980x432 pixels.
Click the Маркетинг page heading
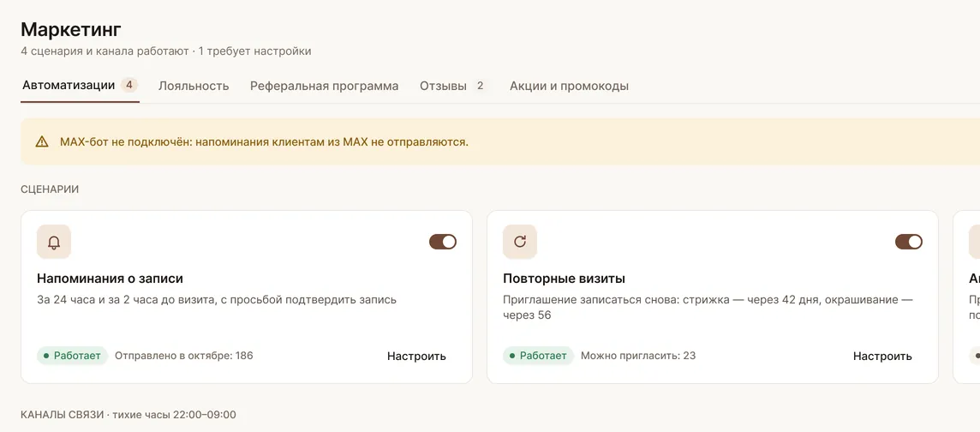click(x=71, y=29)
